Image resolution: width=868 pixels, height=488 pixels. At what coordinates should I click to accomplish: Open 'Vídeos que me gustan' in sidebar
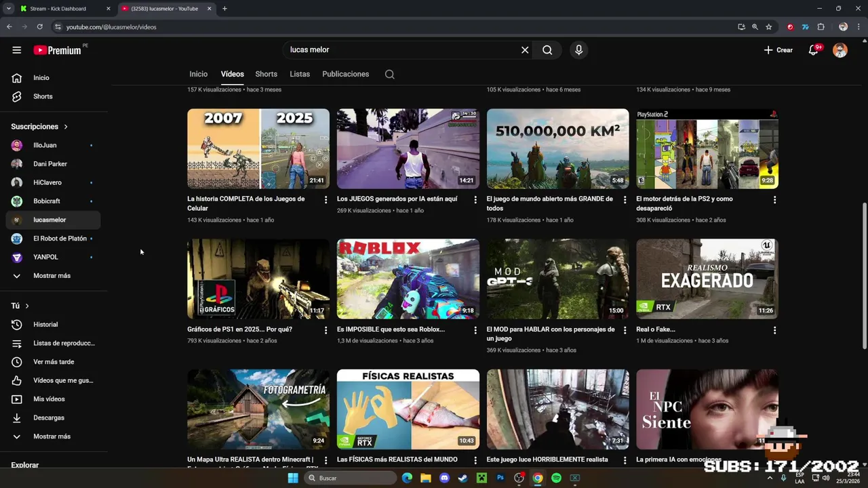tap(53, 381)
